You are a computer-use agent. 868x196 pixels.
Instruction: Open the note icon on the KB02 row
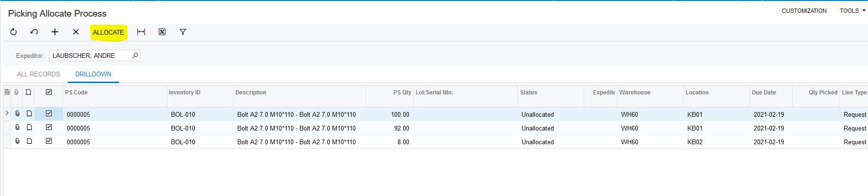point(29,141)
